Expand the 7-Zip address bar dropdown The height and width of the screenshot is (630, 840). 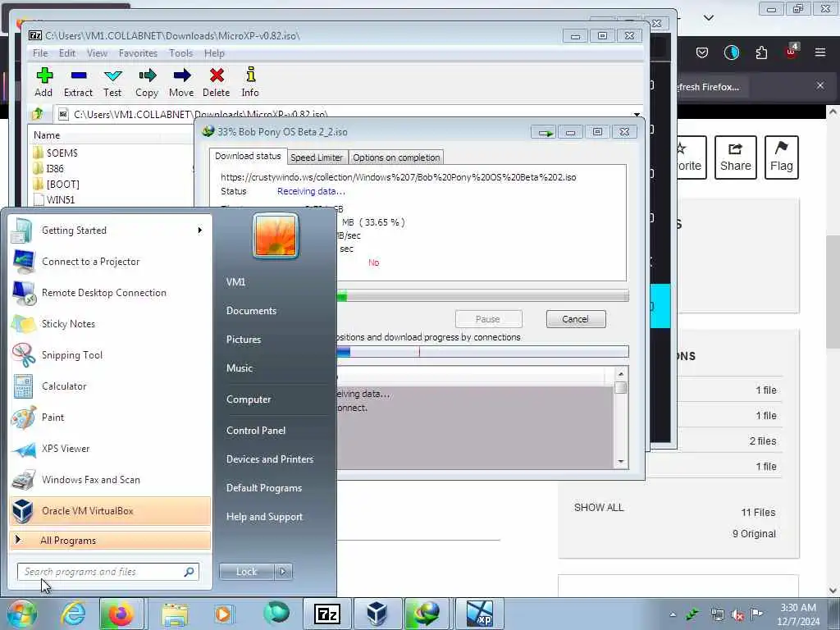point(637,114)
